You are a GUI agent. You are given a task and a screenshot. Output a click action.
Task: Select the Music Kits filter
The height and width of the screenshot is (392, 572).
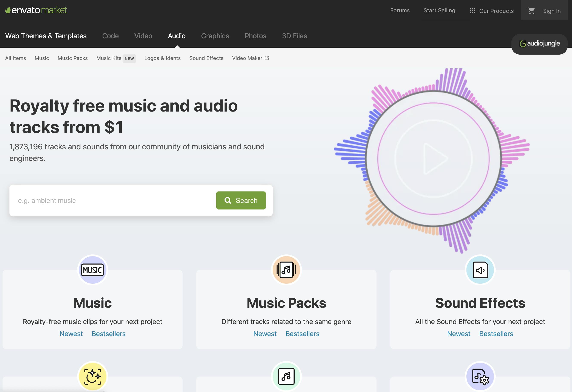(109, 58)
